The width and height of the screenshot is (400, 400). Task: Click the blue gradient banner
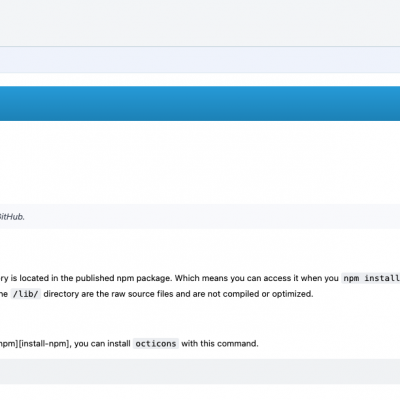(200, 103)
